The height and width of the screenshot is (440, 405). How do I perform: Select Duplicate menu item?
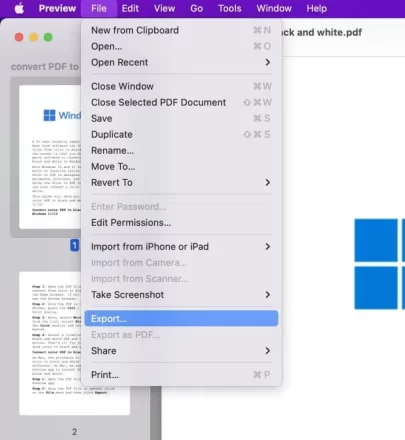coord(181,134)
